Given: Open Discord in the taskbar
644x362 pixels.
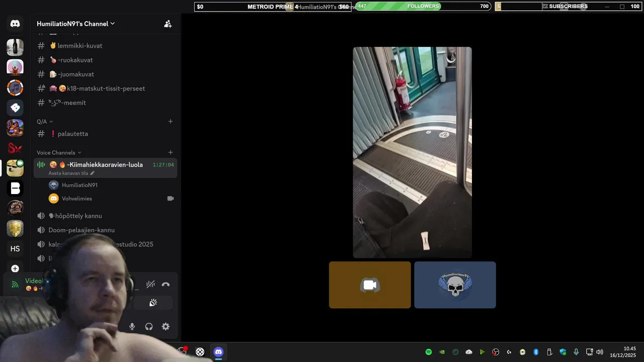Looking at the screenshot, I should pyautogui.click(x=218, y=352).
